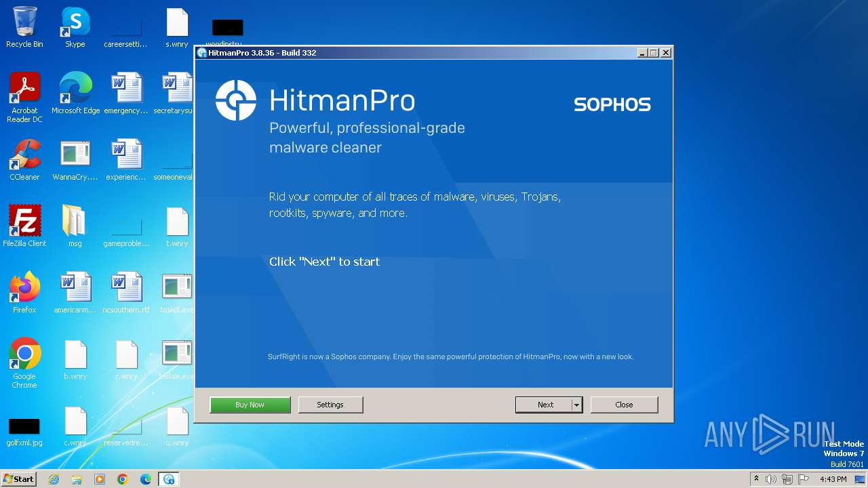
Task: Show hidden system tray icons
Action: click(756, 479)
